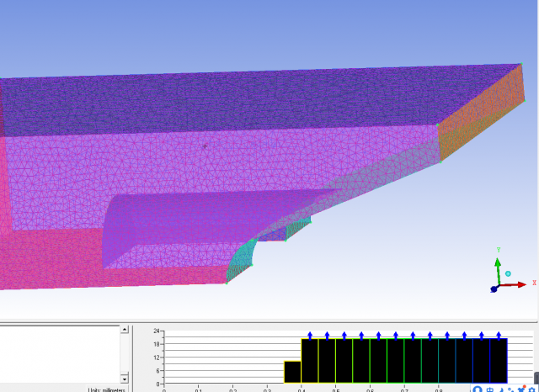This screenshot has width=539, height=392.
Task: Select the histogram bar between 0.6 and 0.65
Action: [x=378, y=361]
